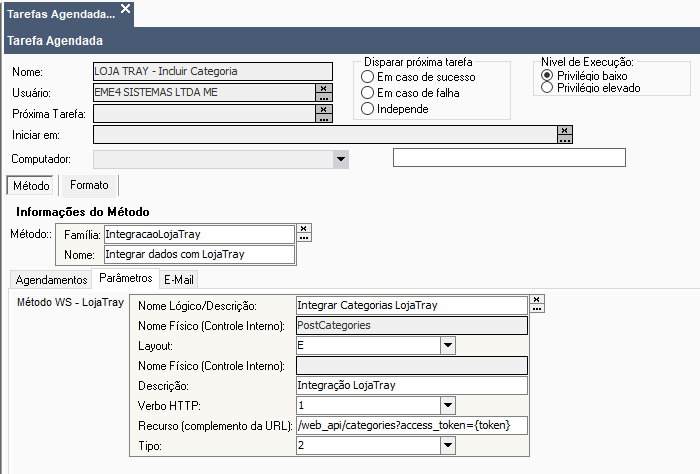Click the PostCategories field
The height and width of the screenshot is (474, 700).
[412, 325]
